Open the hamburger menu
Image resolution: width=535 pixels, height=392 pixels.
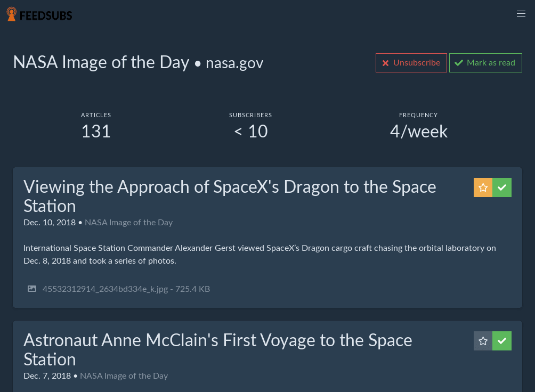click(x=521, y=14)
